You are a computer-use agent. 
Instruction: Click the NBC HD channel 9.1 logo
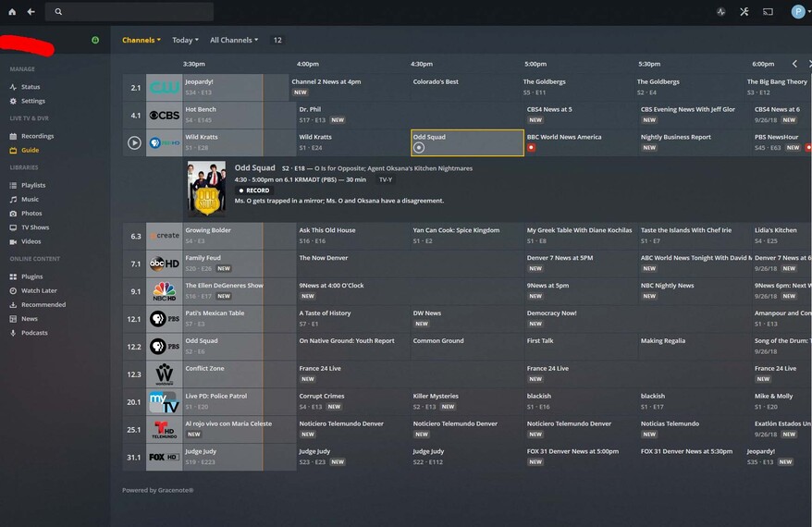[x=165, y=291]
